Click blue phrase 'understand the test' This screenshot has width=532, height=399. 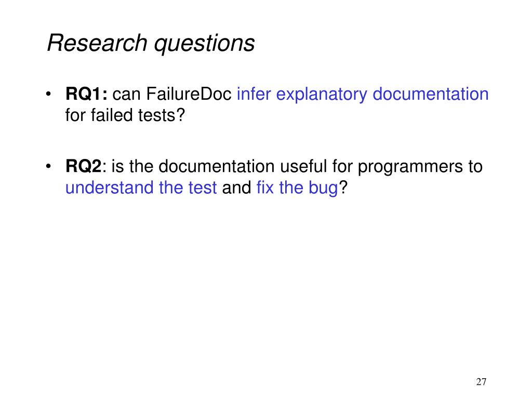[141, 188]
